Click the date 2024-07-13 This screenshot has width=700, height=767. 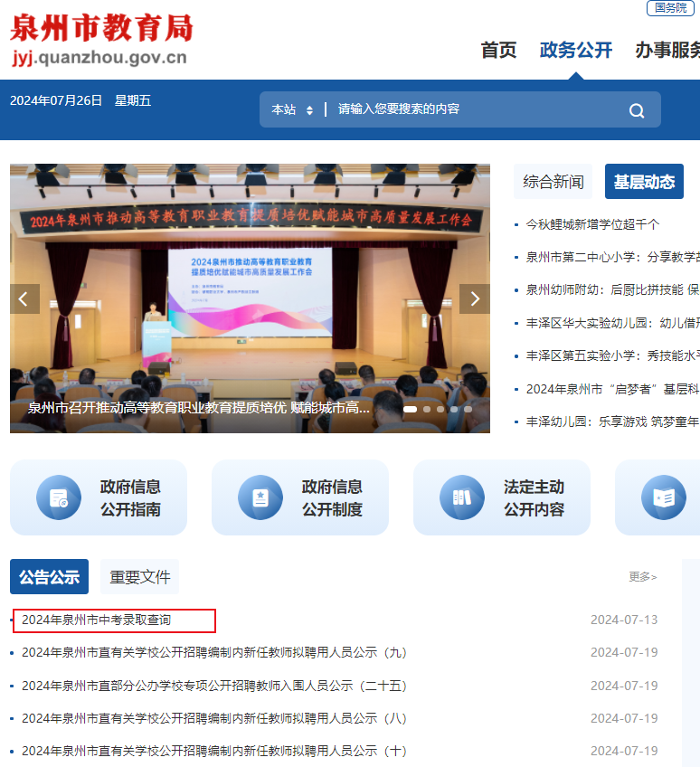[x=624, y=620]
